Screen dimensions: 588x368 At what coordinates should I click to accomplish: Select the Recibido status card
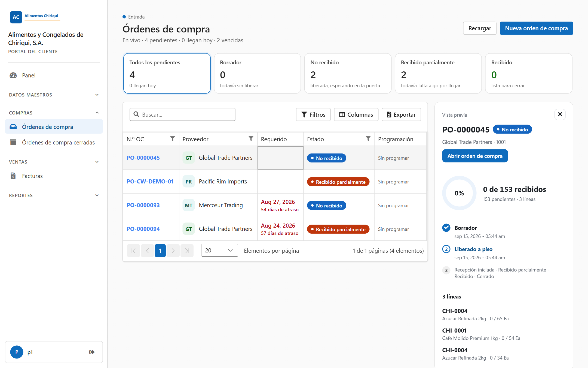[529, 73]
